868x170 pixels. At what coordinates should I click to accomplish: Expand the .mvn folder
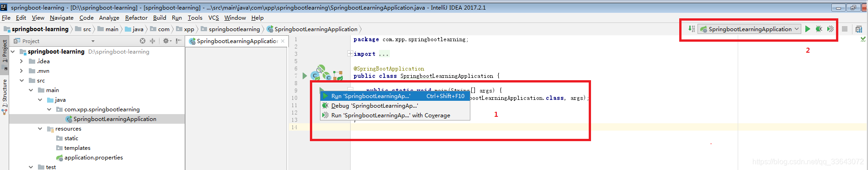tap(21, 71)
